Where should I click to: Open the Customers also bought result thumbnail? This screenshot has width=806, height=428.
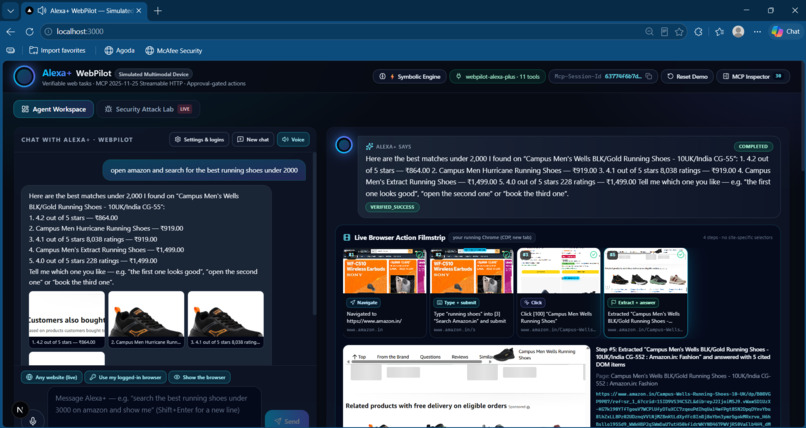pyautogui.click(x=67, y=320)
